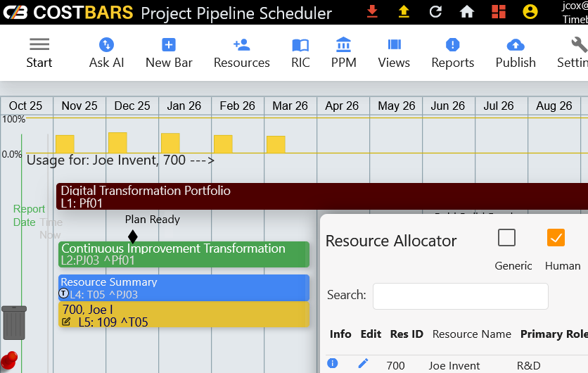Click the yellow upload arrow icon
This screenshot has width=588, height=373.
[x=404, y=12]
